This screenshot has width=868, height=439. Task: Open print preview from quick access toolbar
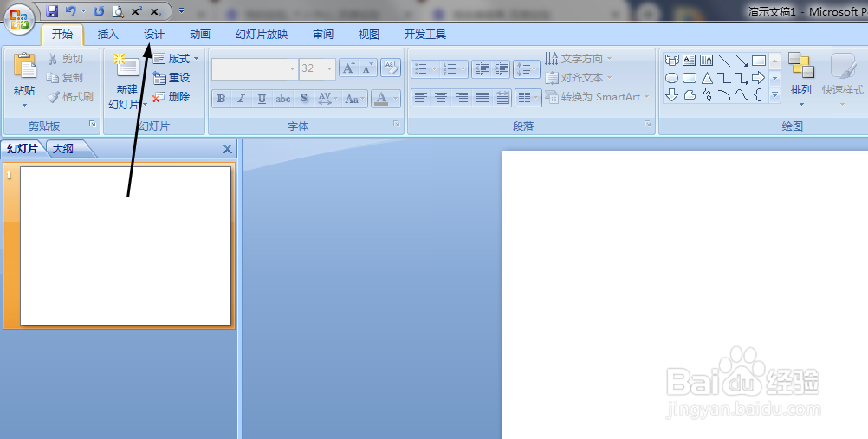point(118,11)
